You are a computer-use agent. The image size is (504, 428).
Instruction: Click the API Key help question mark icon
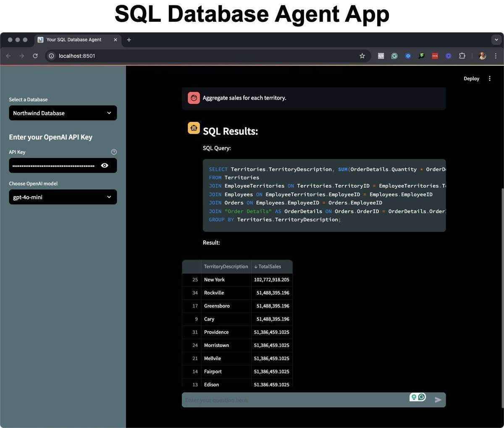pyautogui.click(x=114, y=152)
